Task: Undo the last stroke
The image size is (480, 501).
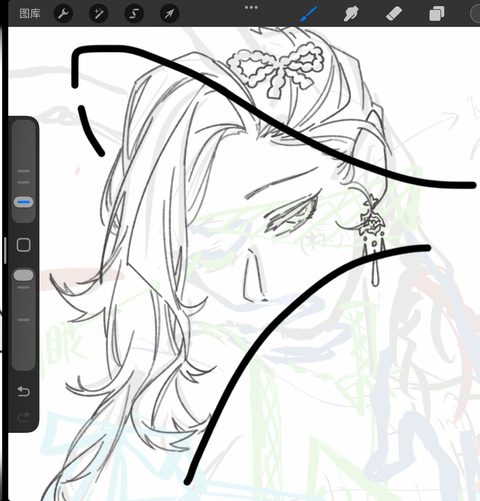Action: pos(24,392)
